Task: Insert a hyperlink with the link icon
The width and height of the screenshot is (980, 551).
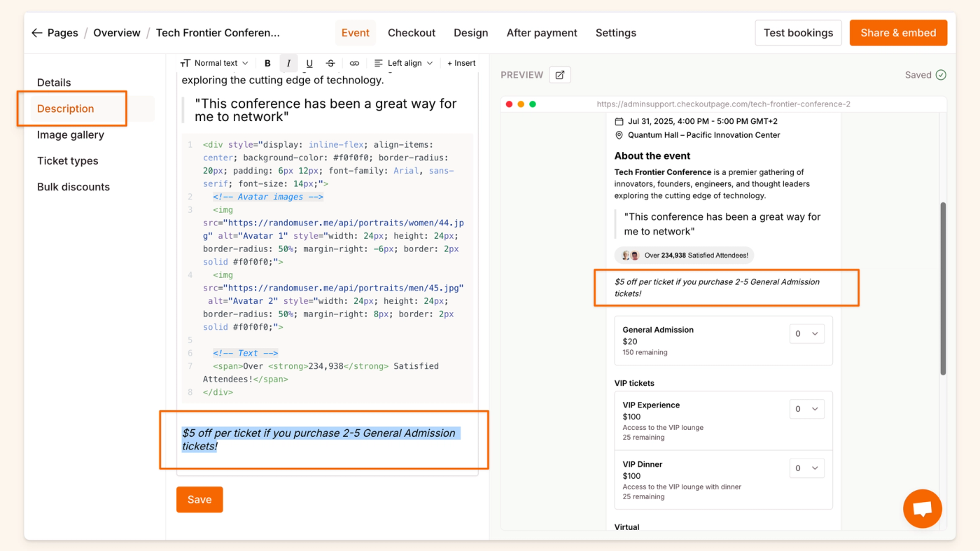Action: [x=354, y=63]
